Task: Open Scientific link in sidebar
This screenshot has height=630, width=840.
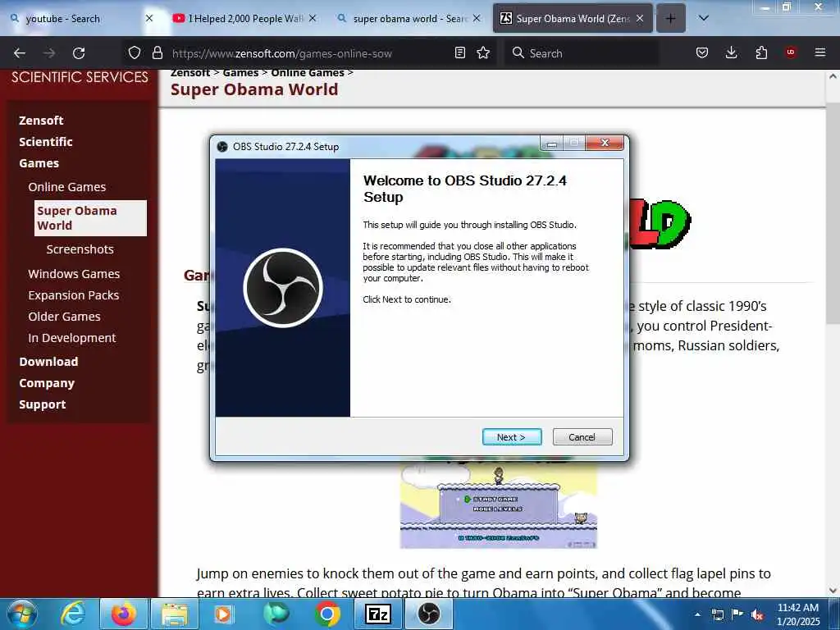Action: 46,142
